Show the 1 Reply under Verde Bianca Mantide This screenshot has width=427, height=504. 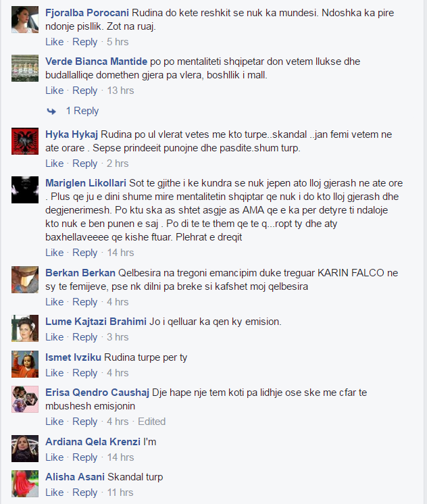82,111
